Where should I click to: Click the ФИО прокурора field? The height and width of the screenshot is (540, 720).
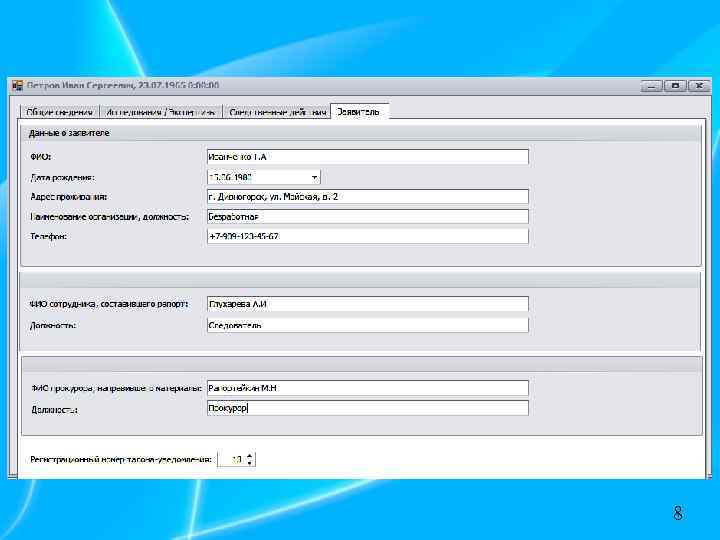tap(368, 388)
